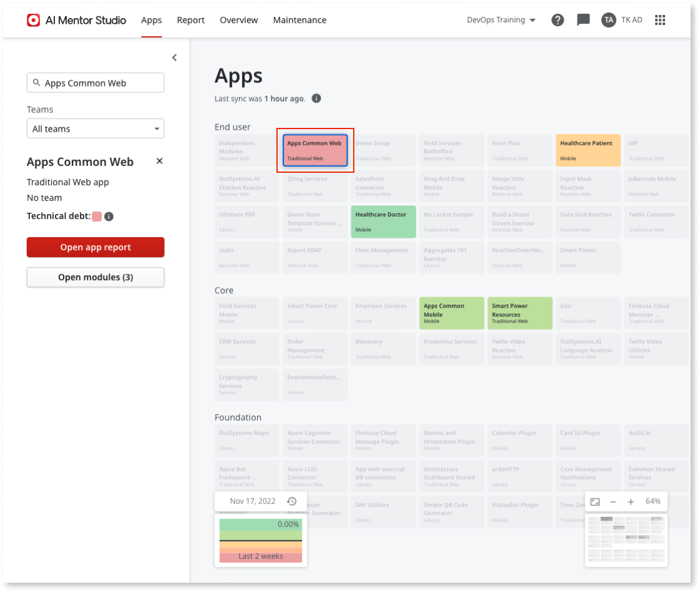Screen dimensions: 700x592
Task: Open the Maintenance tab
Action: [x=299, y=19]
